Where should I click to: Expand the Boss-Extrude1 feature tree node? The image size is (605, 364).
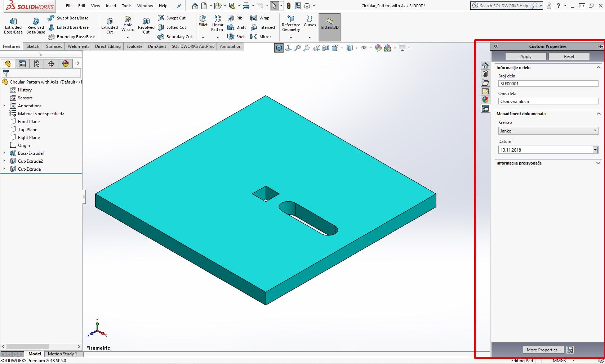4,153
